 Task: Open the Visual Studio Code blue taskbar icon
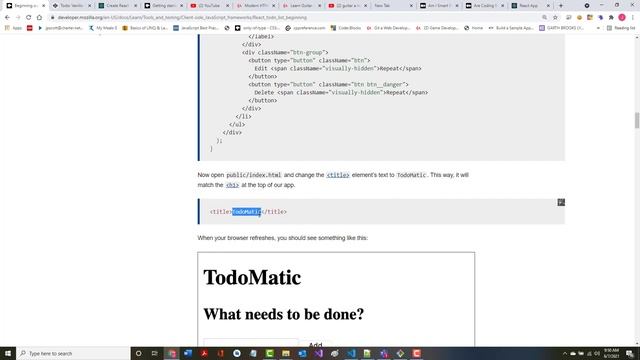(x=351, y=353)
